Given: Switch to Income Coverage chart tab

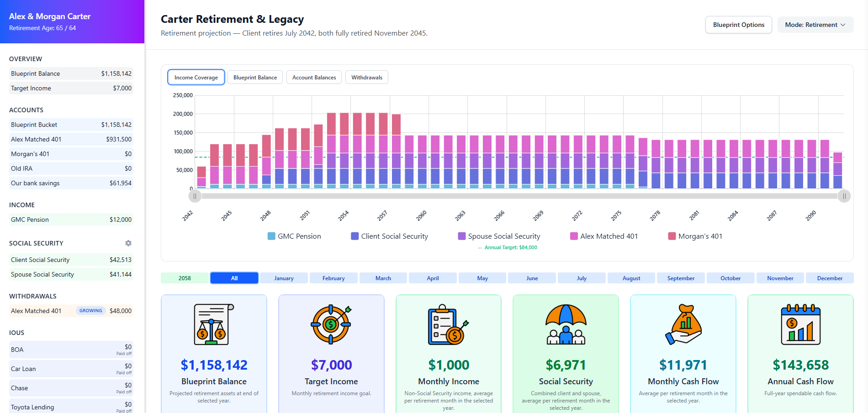Looking at the screenshot, I should click(196, 78).
